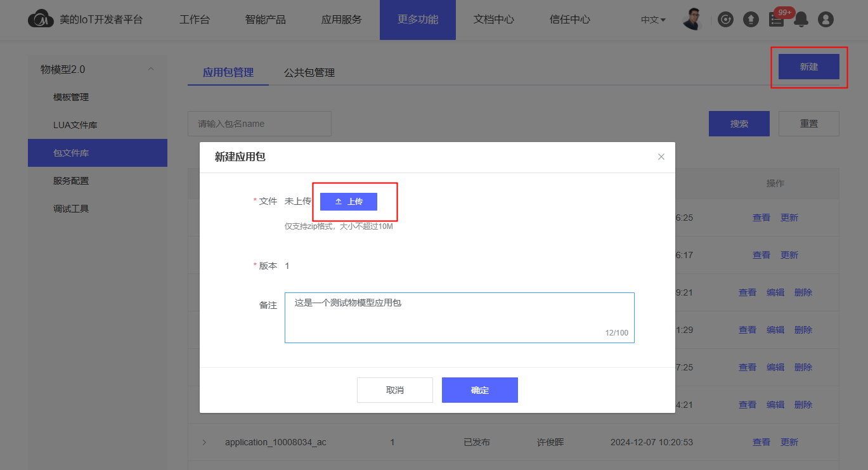Image resolution: width=868 pixels, height=470 pixels.
Task: Click the 操作 column header
Action: 775,183
